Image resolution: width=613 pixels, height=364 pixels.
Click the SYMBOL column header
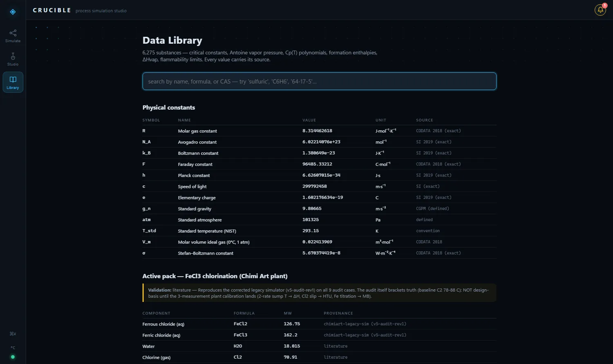[x=151, y=120]
